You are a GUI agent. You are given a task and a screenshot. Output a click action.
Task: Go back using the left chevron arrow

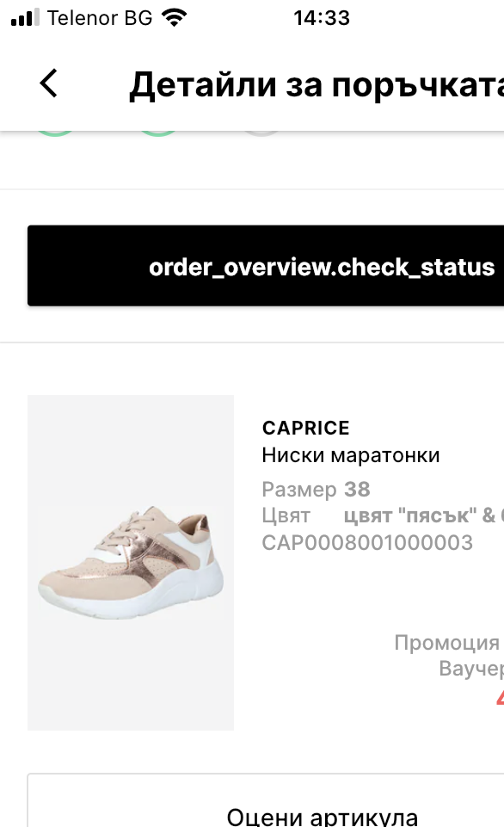(48, 83)
